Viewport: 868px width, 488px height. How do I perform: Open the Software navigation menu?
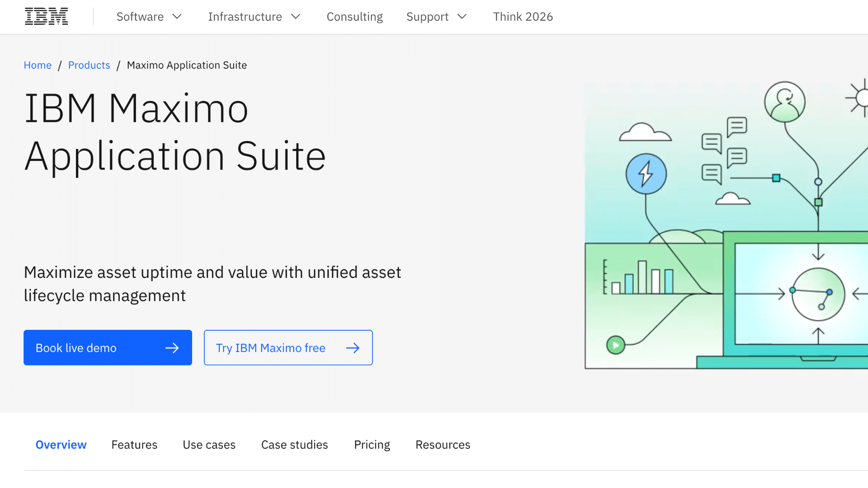coord(149,17)
